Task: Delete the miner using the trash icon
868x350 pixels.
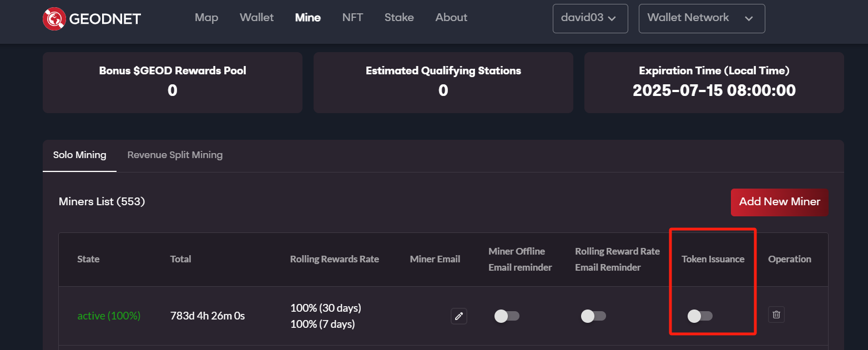Action: pyautogui.click(x=776, y=315)
